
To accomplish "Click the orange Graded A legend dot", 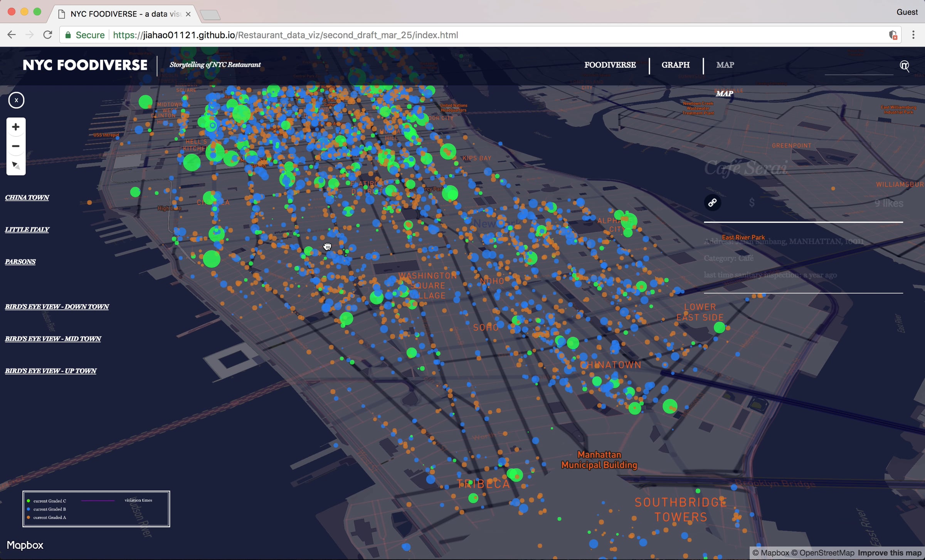I will 29,517.
